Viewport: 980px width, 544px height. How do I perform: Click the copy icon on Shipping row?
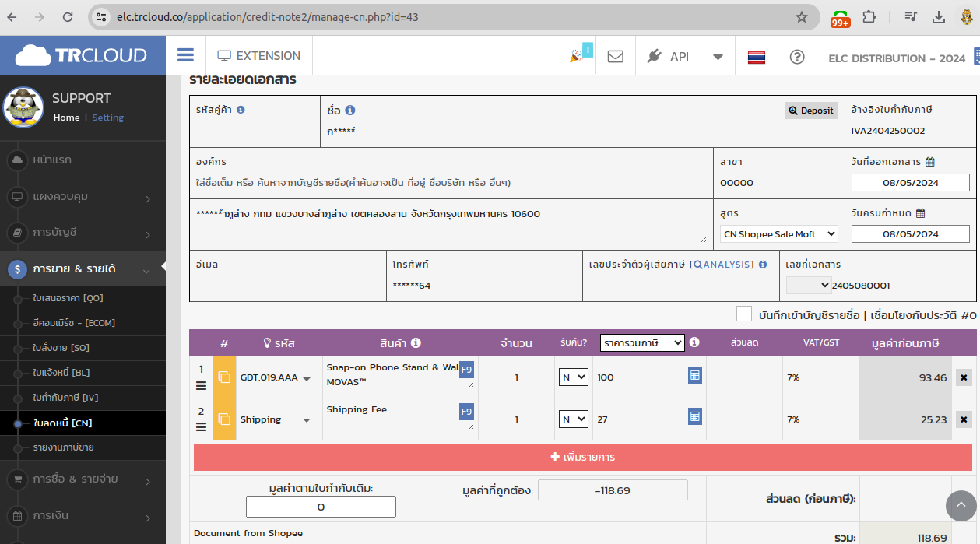point(224,419)
